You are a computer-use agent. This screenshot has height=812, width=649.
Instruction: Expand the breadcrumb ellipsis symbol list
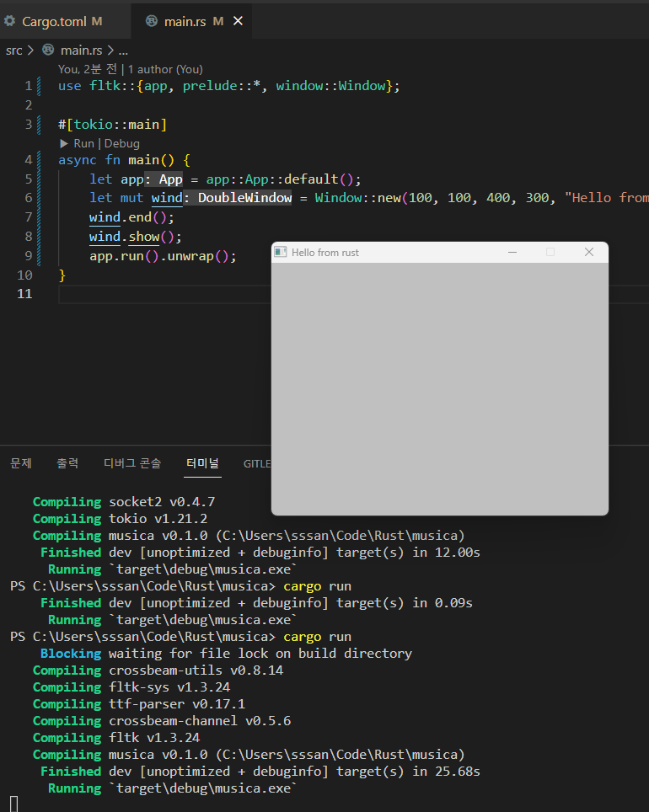coord(123,50)
